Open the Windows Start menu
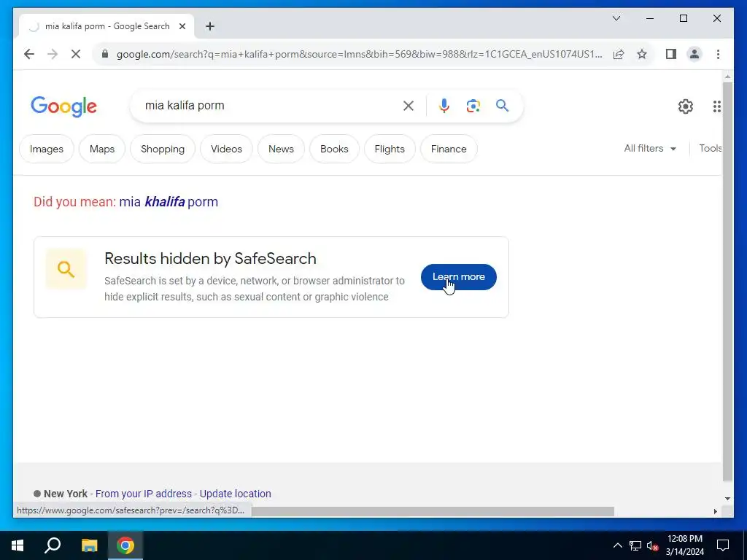The image size is (747, 560). tap(18, 545)
